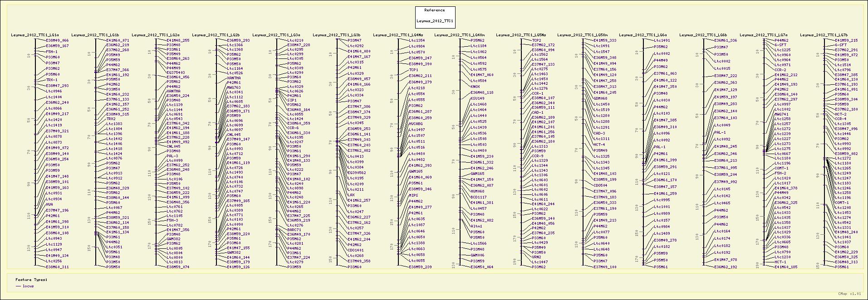The height and width of the screenshot is (300, 868).
Task: Select the GDM068 marker on LG5Xm
Action: pyautogui.click(x=600, y=98)
